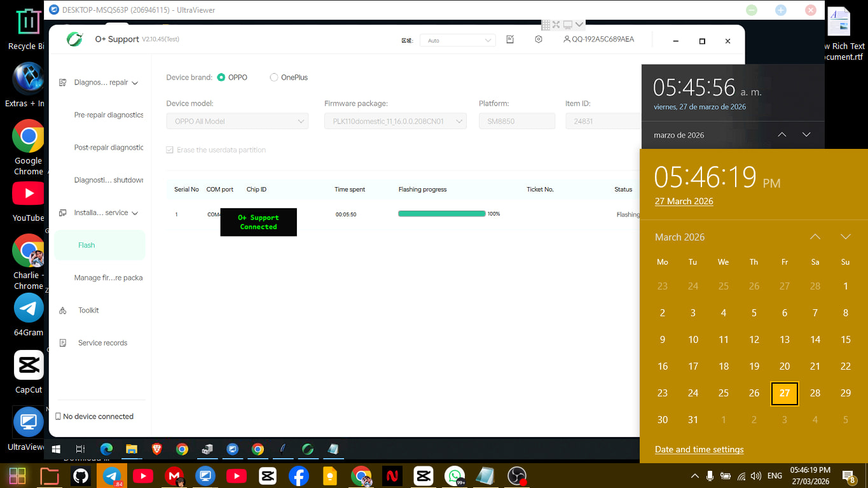Open the Auto region dropdown
This screenshot has height=488, width=868.
click(458, 40)
